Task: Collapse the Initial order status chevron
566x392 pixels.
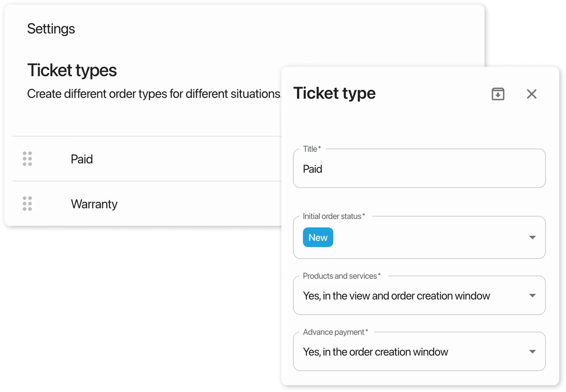Action: 533,237
